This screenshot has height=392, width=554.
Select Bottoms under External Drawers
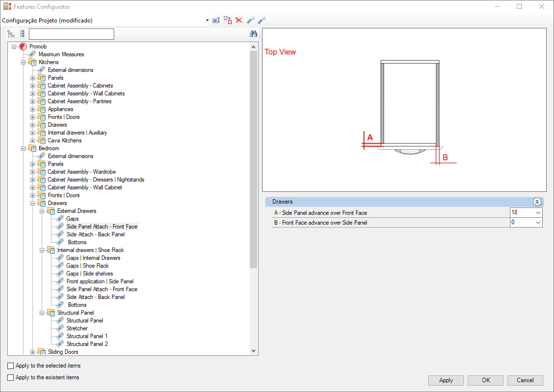tap(77, 242)
